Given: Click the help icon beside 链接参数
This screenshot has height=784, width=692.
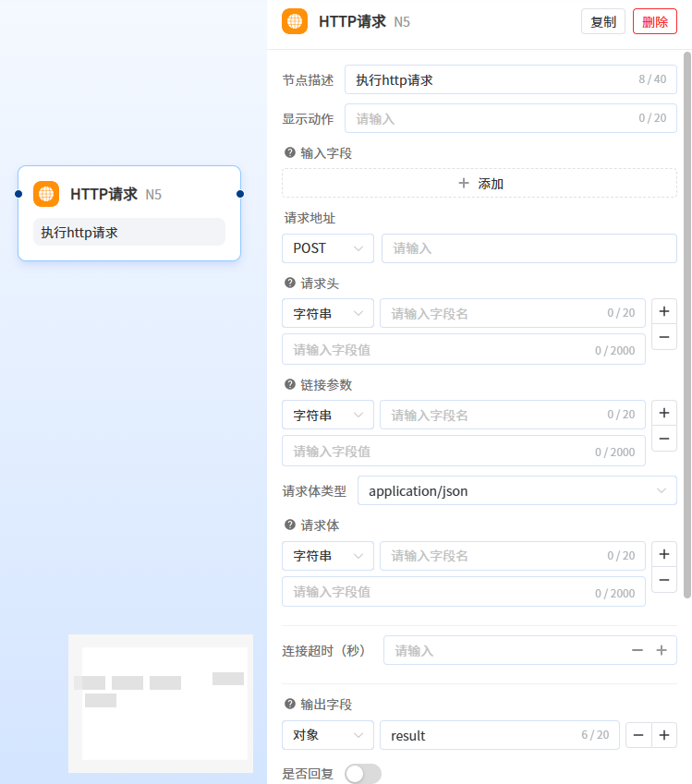Looking at the screenshot, I should 290,385.
